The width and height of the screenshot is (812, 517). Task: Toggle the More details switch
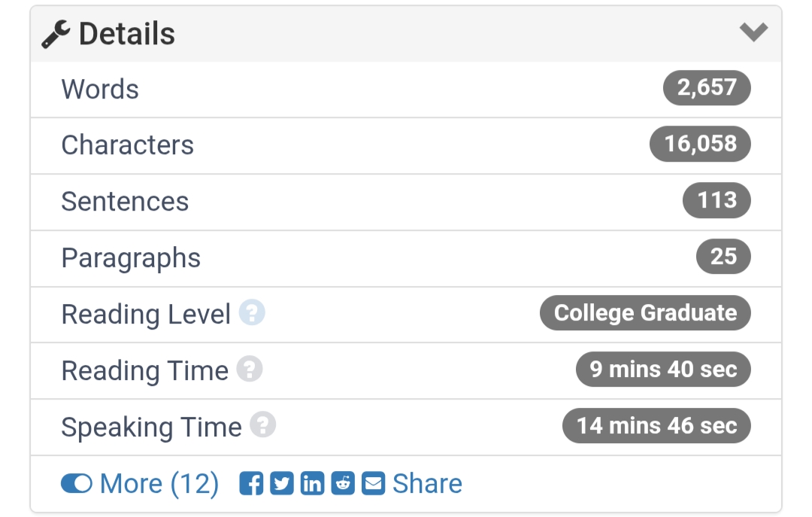point(77,483)
